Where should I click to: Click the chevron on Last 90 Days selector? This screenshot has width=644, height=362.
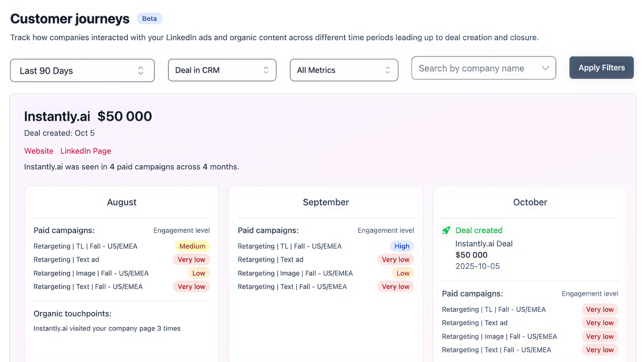[140, 70]
